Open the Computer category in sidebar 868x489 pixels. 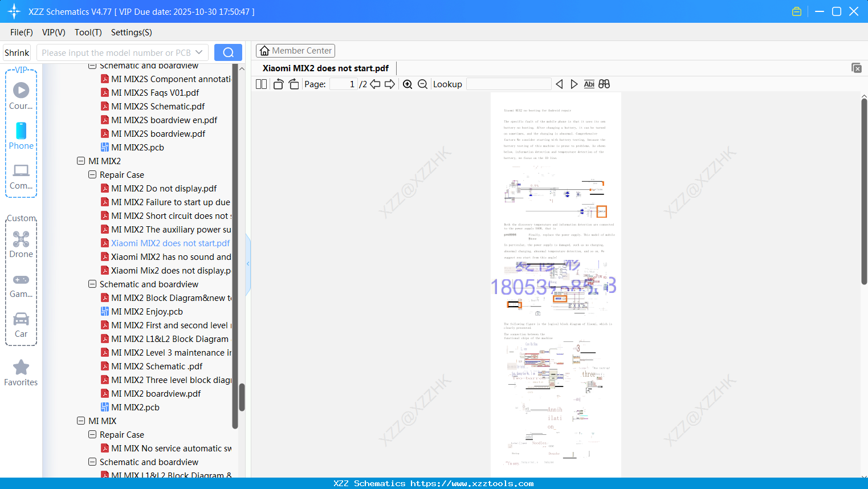(x=21, y=176)
